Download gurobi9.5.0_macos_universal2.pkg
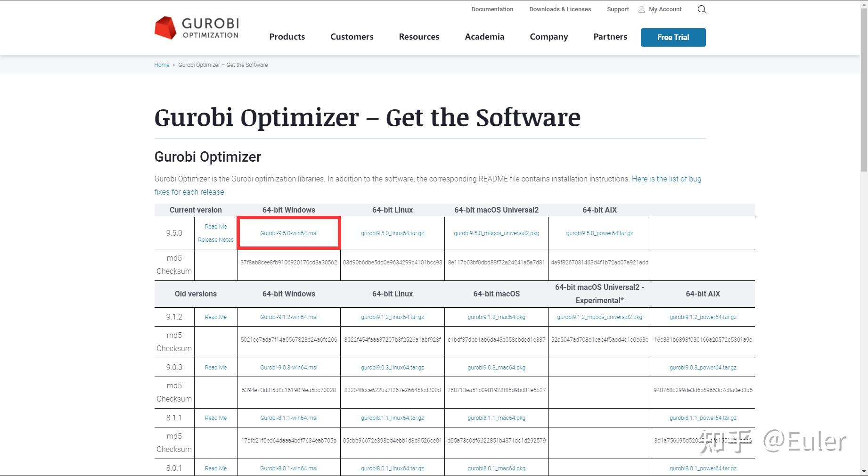Image resolution: width=868 pixels, height=476 pixels. click(x=496, y=233)
